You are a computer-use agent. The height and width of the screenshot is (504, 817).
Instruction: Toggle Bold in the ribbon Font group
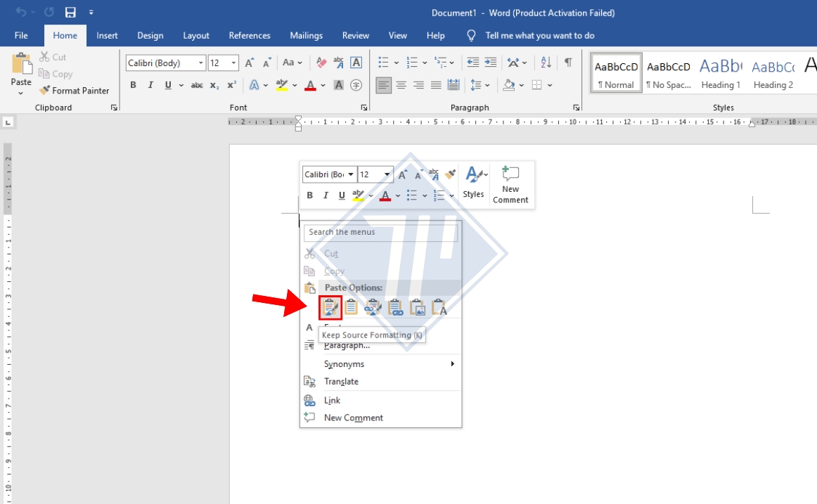pos(133,85)
